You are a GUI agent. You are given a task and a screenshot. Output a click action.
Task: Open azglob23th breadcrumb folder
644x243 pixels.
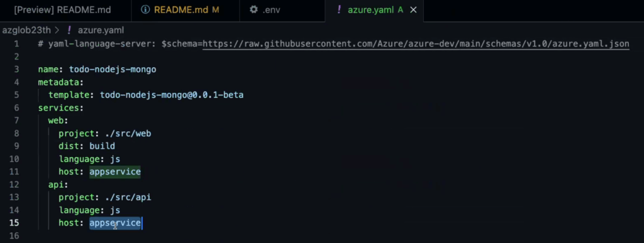[26, 30]
